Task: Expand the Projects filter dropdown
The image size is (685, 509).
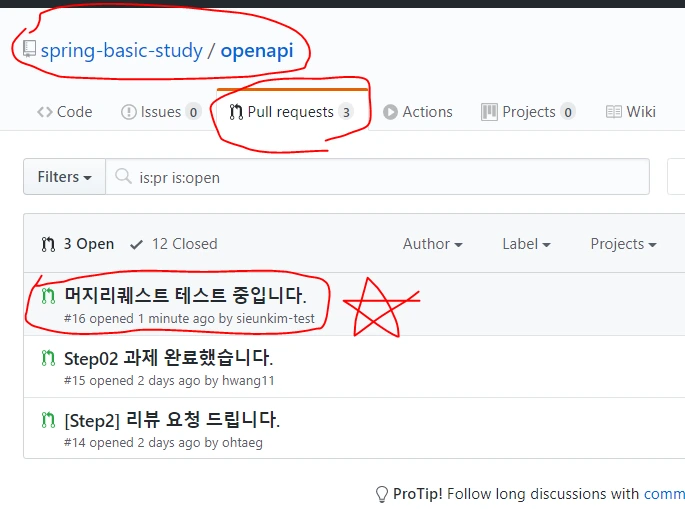Action: click(x=623, y=244)
